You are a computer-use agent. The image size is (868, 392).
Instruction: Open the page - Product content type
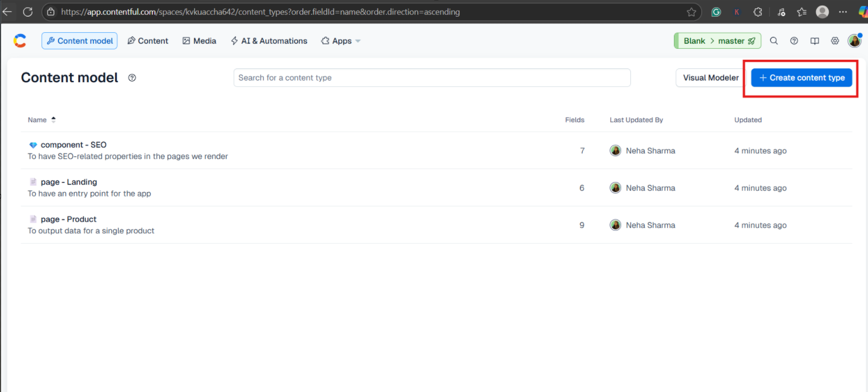tap(68, 220)
